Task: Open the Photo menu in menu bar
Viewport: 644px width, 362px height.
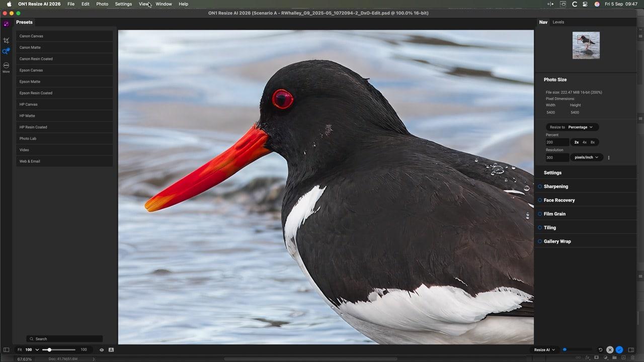Action: [x=102, y=4]
